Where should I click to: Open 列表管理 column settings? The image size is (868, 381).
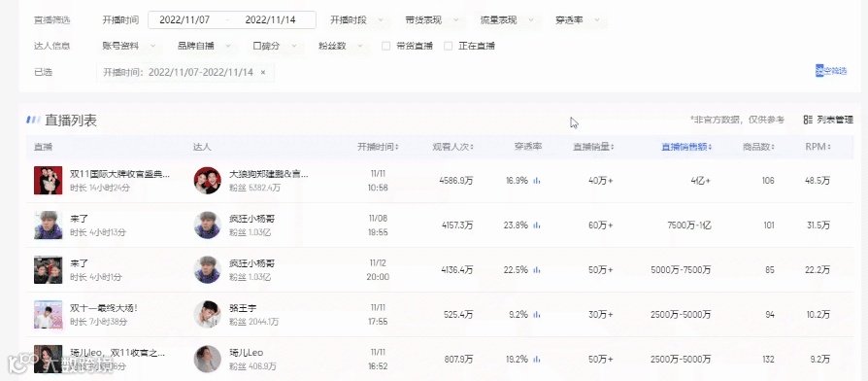point(828,120)
